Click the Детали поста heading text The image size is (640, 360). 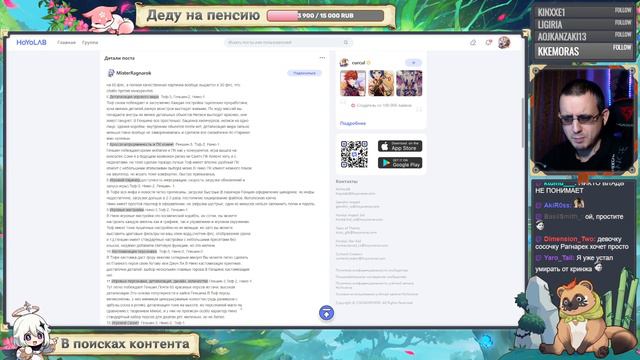[119, 58]
